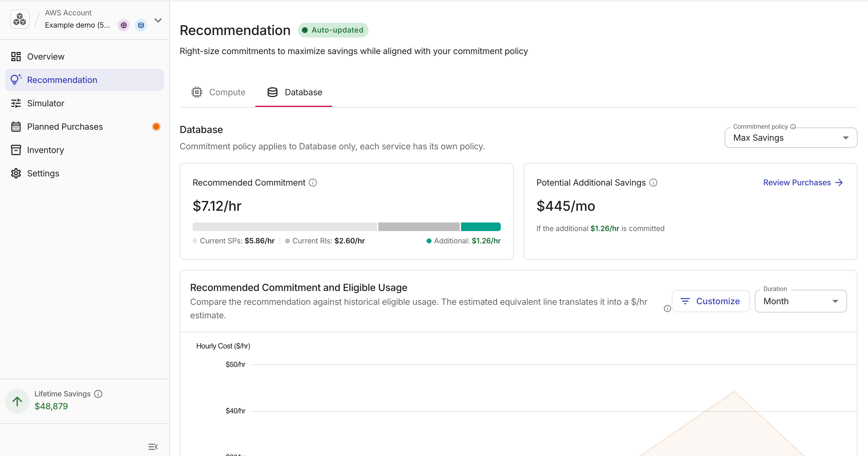Click the light gray Current SPs bar segment
Screen dimensions: 868x456
click(x=285, y=226)
